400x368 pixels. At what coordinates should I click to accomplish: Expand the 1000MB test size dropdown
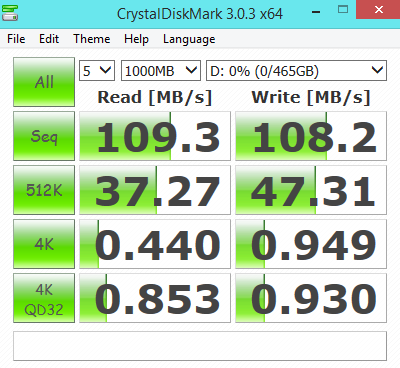click(161, 71)
